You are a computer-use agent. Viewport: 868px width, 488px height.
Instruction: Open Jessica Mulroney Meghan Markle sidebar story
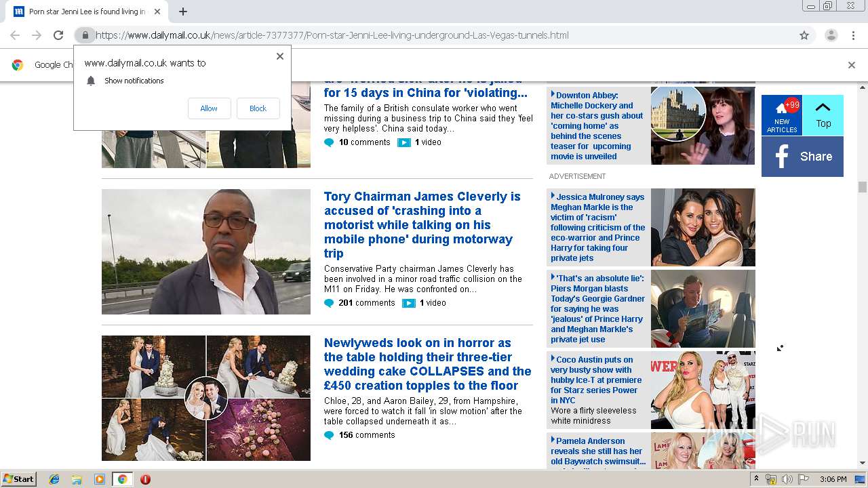tap(597, 227)
